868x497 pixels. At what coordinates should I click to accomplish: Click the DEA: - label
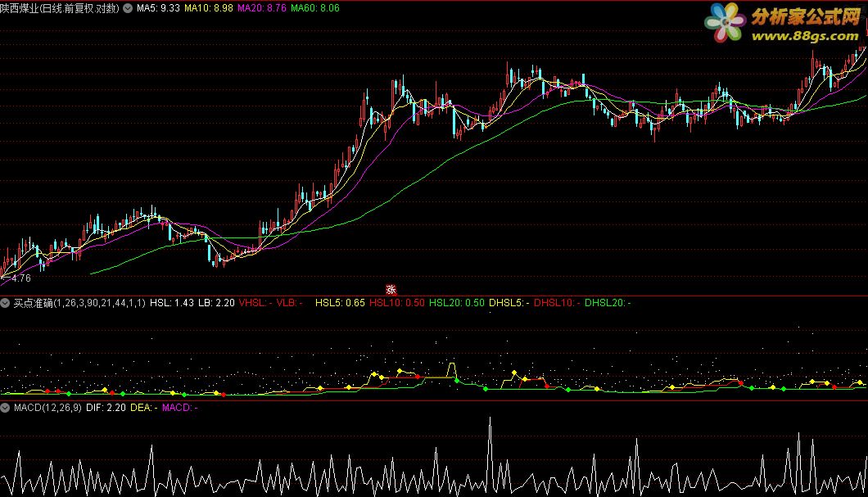[144, 407]
